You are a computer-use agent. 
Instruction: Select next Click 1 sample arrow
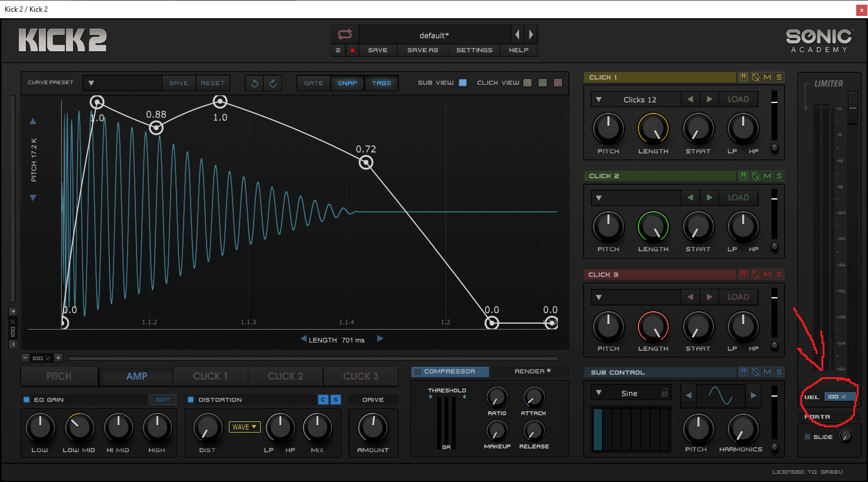[710, 99]
